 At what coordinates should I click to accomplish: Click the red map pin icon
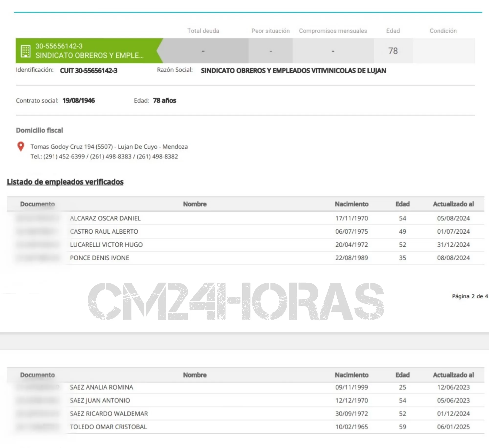(x=21, y=146)
